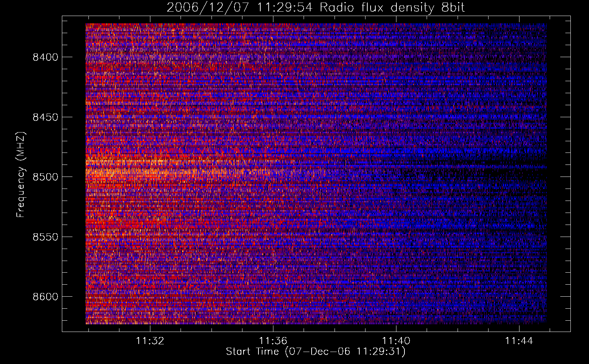Click the "Start Time (07-Dec-06 11:29:31)" axis title
The height and width of the screenshot is (364, 589).
316,352
